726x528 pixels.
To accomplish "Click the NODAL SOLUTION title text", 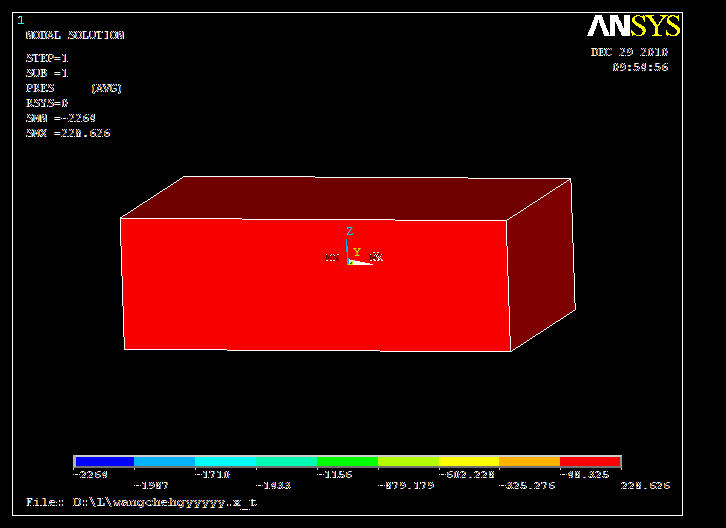I will (x=75, y=35).
